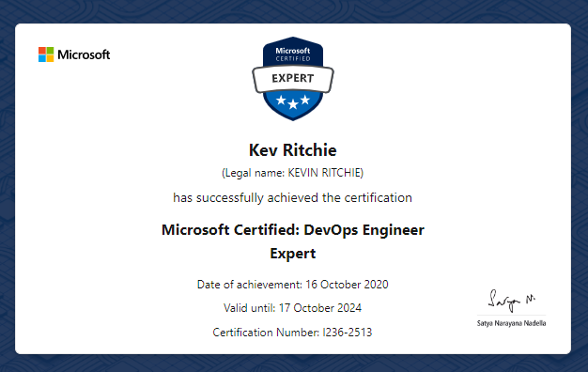The width and height of the screenshot is (588, 372).
Task: Click "has successfully achieved the certification" text
Action: (292, 197)
